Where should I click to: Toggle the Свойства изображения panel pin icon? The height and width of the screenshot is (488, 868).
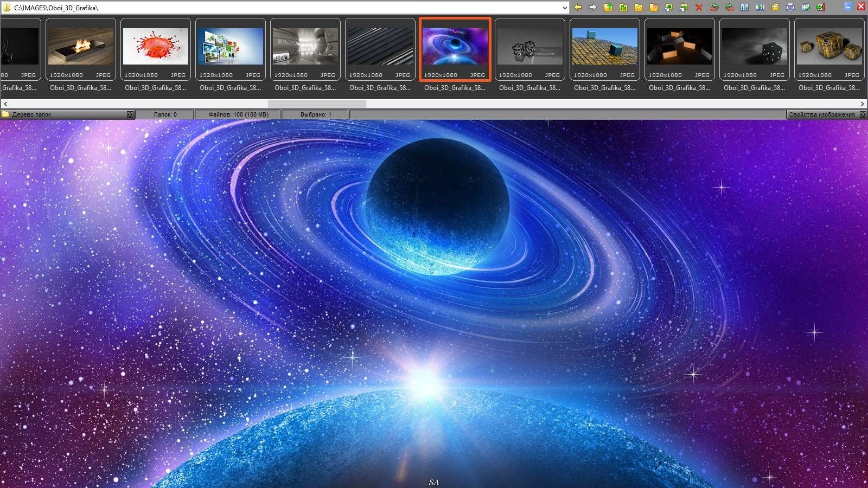(863, 114)
